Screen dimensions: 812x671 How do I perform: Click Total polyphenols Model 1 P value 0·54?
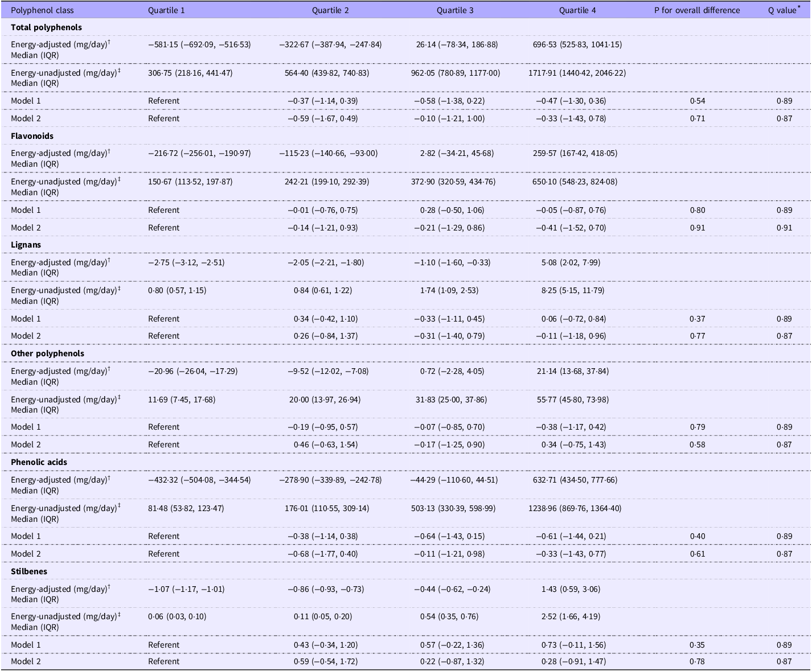pos(698,101)
